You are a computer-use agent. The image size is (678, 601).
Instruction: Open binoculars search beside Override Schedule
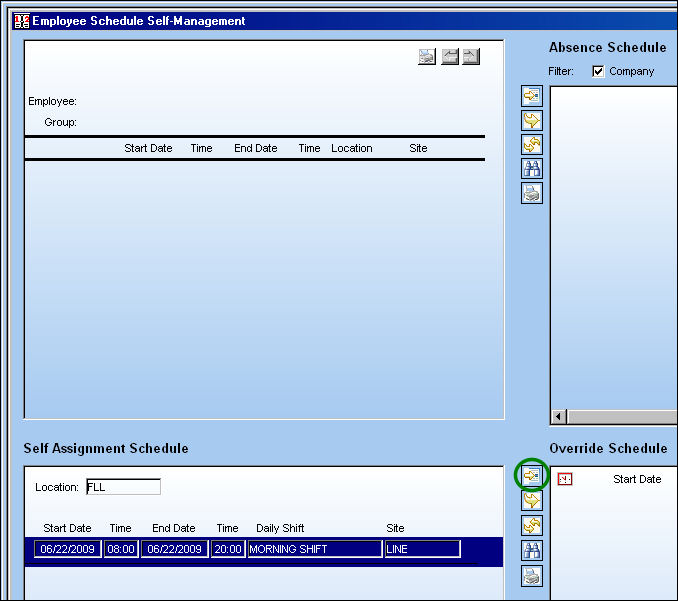point(531,551)
